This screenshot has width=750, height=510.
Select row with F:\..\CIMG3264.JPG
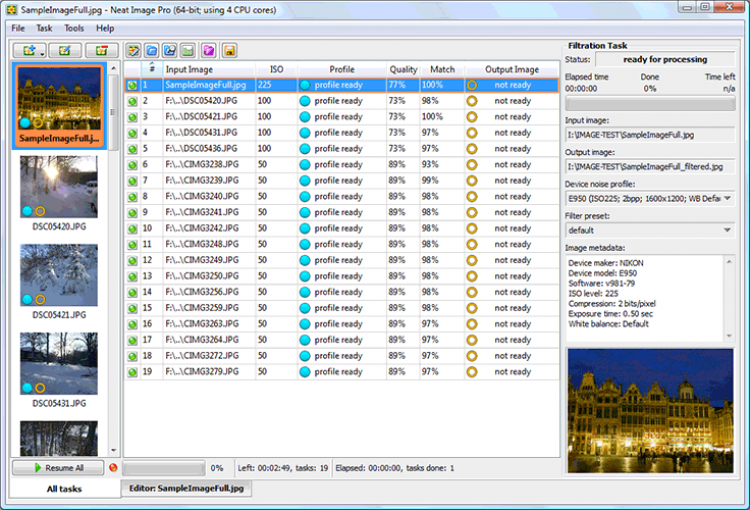[x=342, y=340]
